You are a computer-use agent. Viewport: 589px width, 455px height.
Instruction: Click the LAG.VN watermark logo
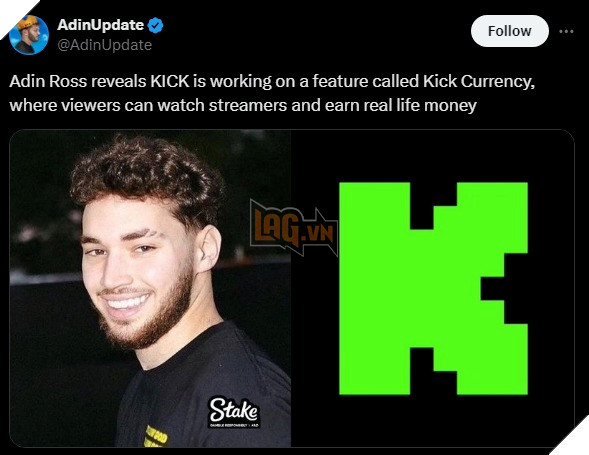(294, 228)
